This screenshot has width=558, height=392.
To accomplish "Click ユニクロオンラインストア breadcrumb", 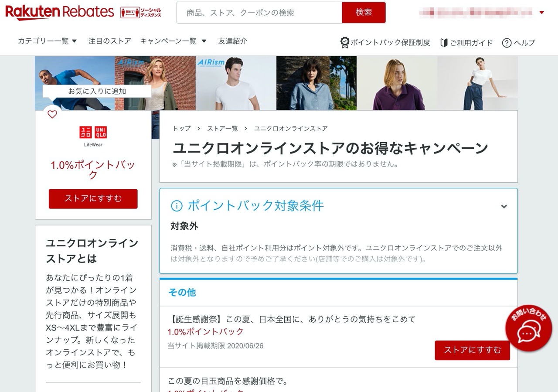I will [x=291, y=129].
